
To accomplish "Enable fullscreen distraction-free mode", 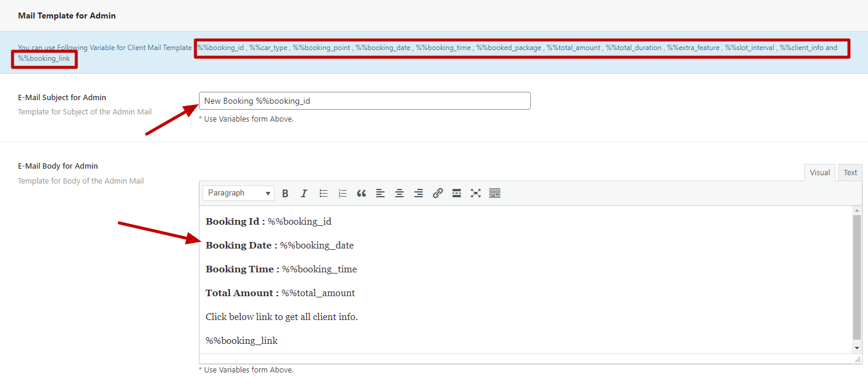I will [475, 193].
